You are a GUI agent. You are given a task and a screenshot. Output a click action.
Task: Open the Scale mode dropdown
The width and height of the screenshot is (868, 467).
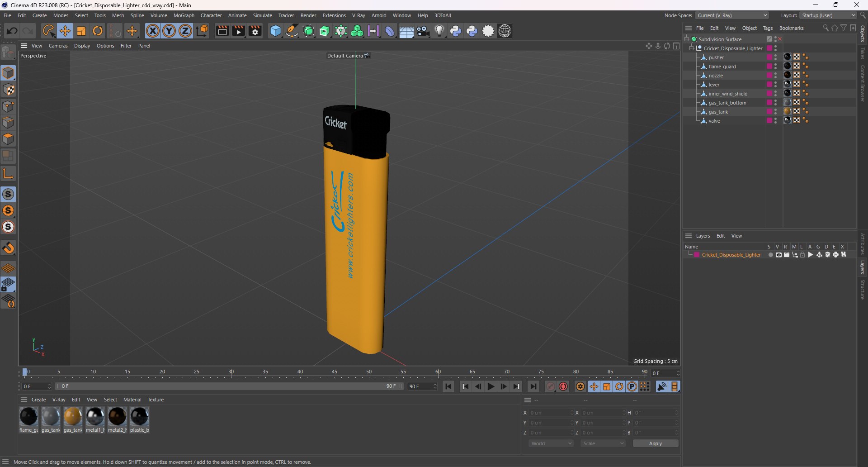click(x=603, y=443)
